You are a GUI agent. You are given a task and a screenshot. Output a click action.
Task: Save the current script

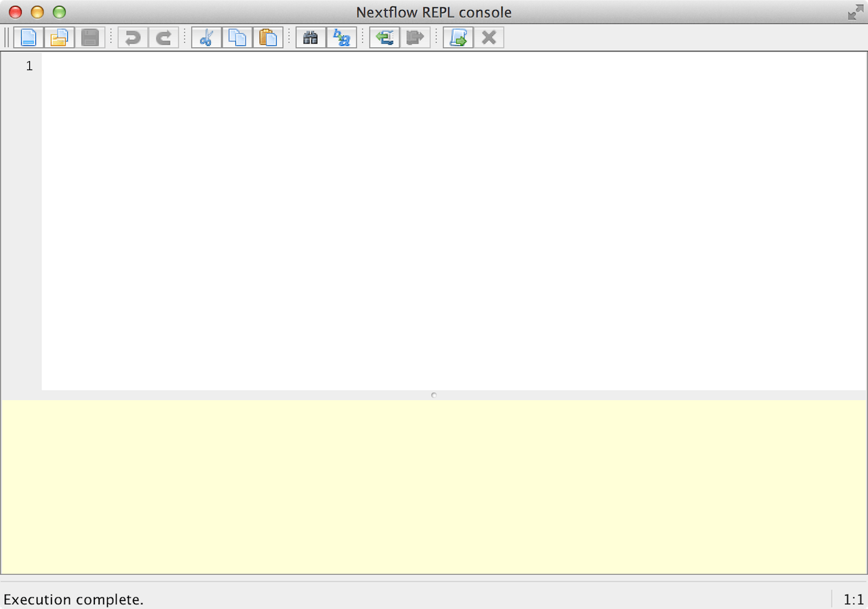pyautogui.click(x=90, y=37)
